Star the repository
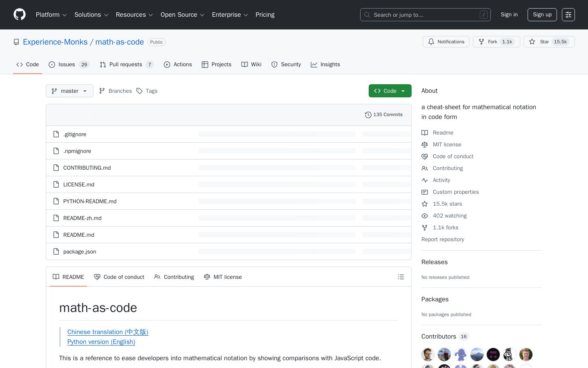Viewport: 588px width, 368px height. [x=549, y=42]
